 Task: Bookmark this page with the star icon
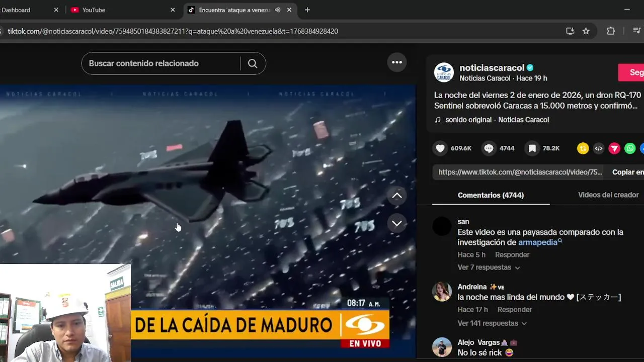click(x=586, y=31)
